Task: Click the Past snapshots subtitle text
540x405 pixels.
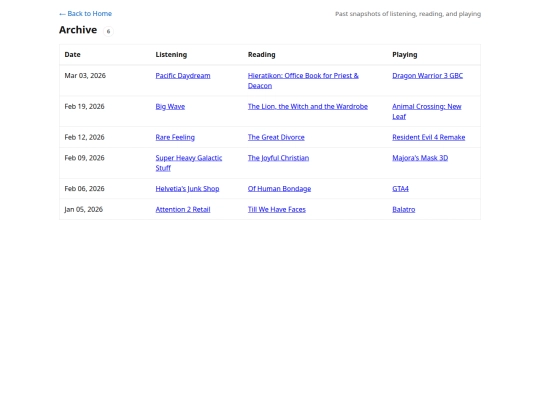Action: point(408,14)
